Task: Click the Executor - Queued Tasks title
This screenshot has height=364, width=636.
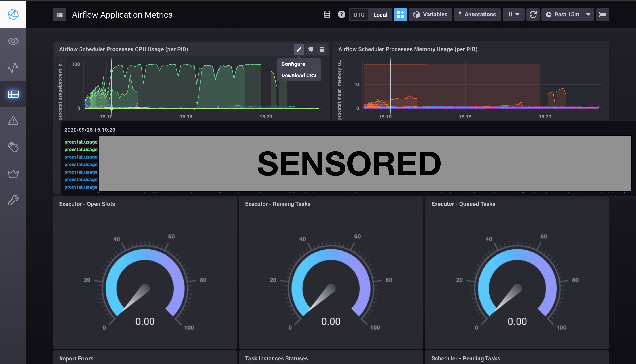Action: [x=463, y=204]
